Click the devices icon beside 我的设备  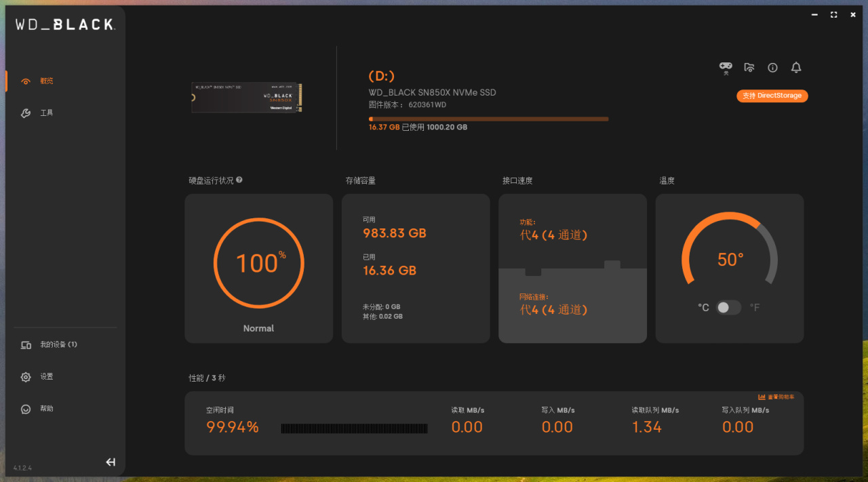[26, 345]
